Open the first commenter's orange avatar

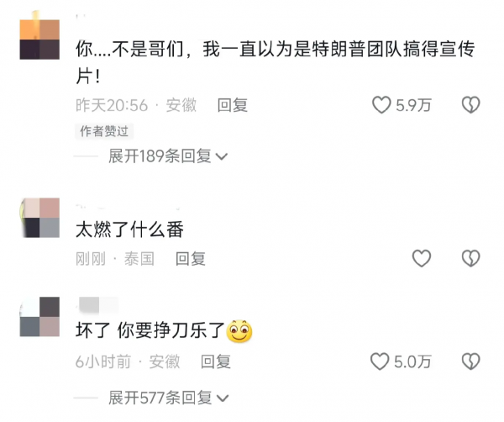point(39,40)
